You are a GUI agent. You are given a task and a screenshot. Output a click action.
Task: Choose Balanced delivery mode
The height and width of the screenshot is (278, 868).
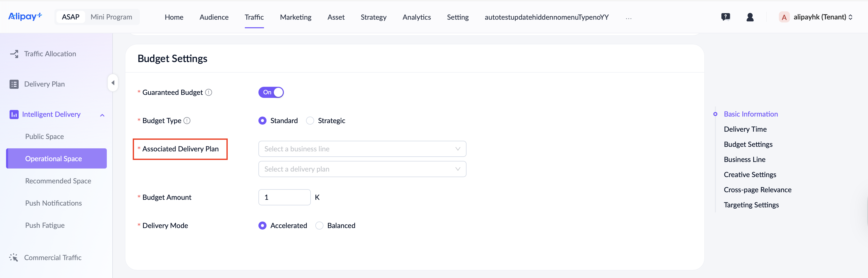coord(319,226)
